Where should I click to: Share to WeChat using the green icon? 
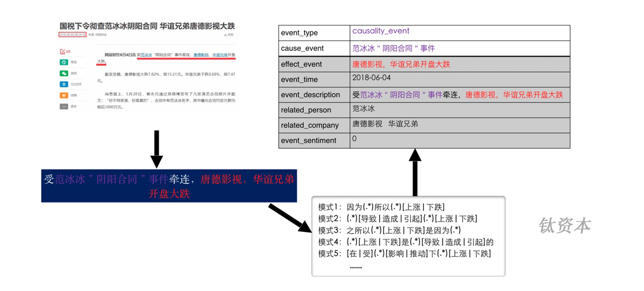pos(63,73)
